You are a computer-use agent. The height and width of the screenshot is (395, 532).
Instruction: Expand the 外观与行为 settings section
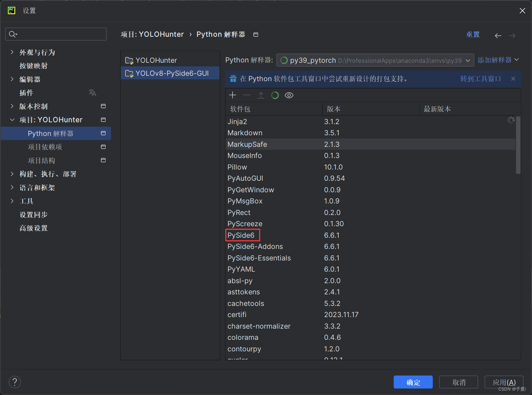(12, 52)
